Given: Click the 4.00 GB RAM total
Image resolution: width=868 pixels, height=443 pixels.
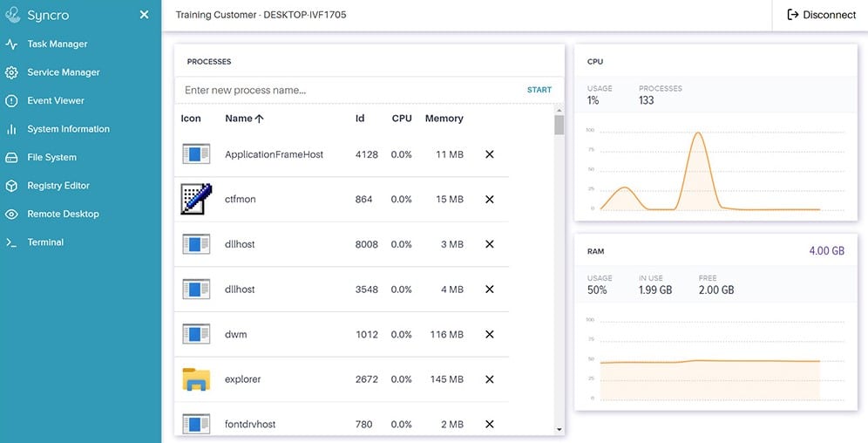Looking at the screenshot, I should (x=826, y=251).
